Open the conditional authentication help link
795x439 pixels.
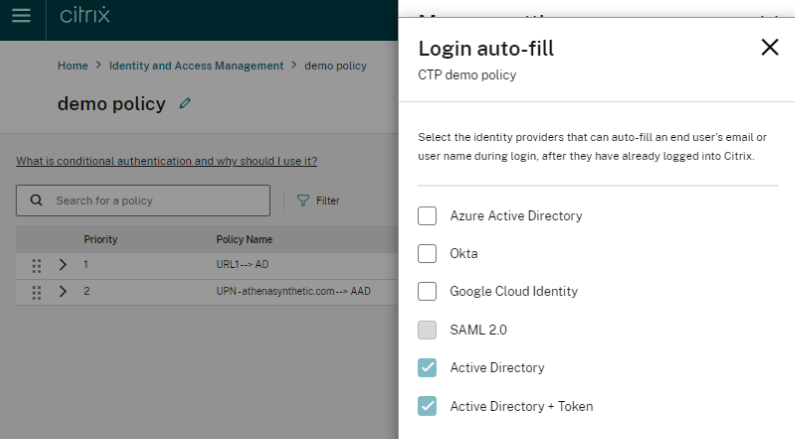click(x=166, y=161)
